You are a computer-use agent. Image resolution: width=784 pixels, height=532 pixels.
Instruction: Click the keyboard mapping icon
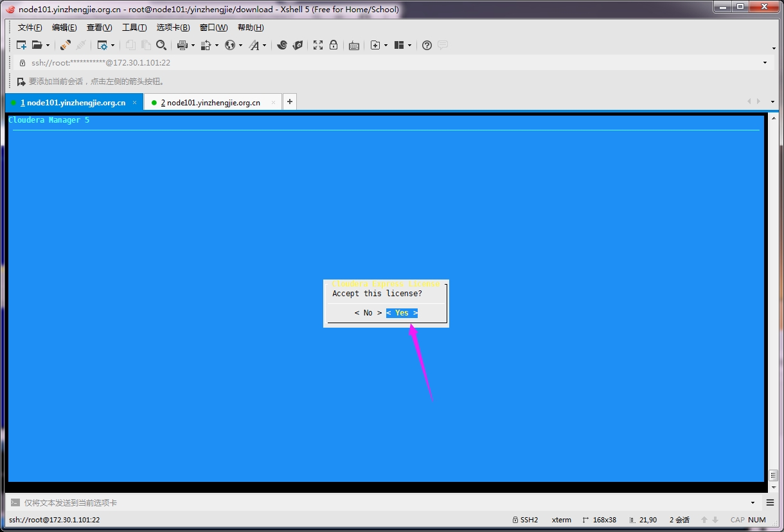click(x=354, y=46)
